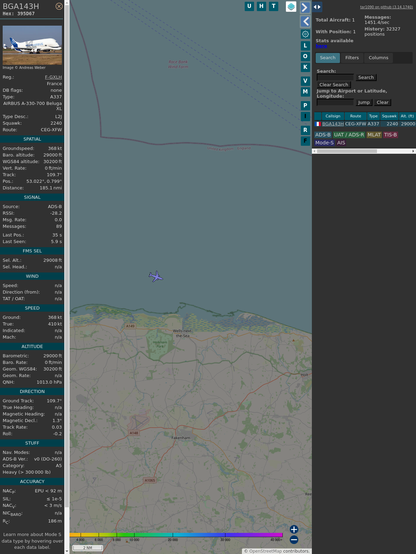
Task: Sort table by Squawk column
Action: click(x=389, y=116)
